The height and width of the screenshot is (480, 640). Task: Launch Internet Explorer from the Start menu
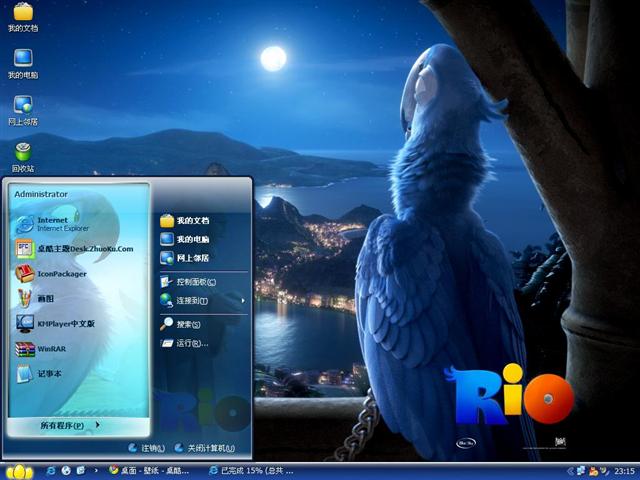52,224
